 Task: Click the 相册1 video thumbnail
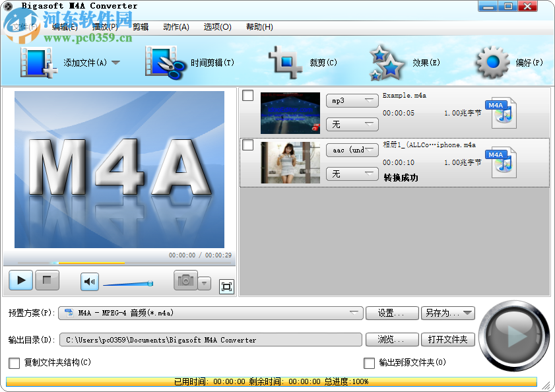[290, 162]
